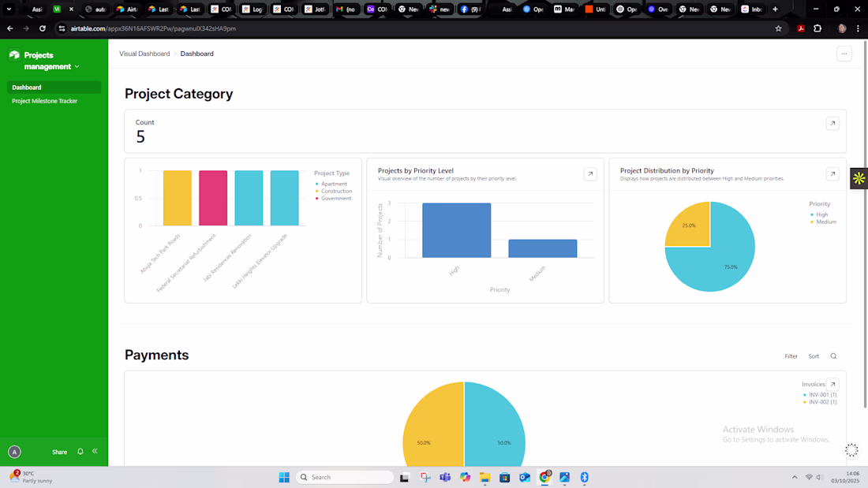
Task: Click the yellow star side widget
Action: click(859, 178)
